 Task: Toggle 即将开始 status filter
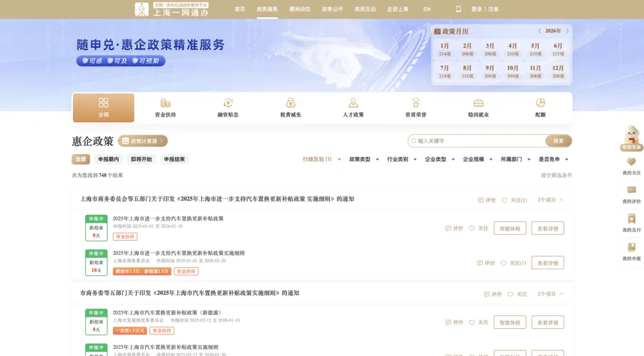[x=141, y=160]
